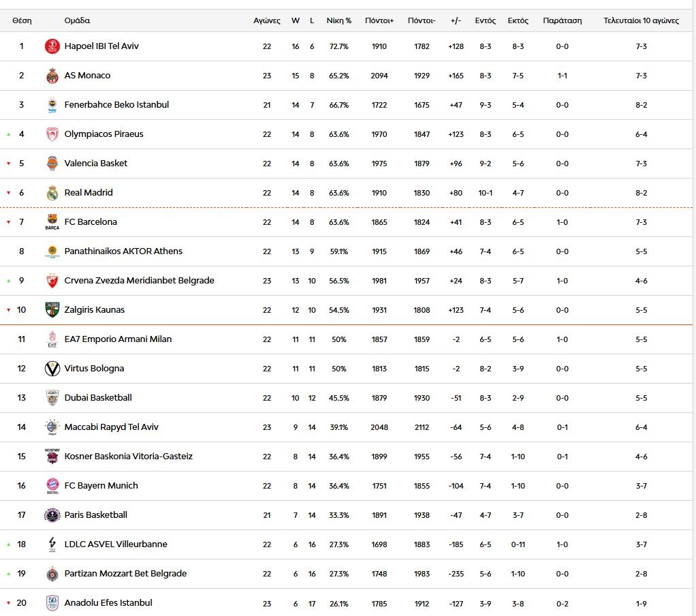Screen dimensions: 696x616
Task: Sort by the +/- column header
Action: (456, 20)
